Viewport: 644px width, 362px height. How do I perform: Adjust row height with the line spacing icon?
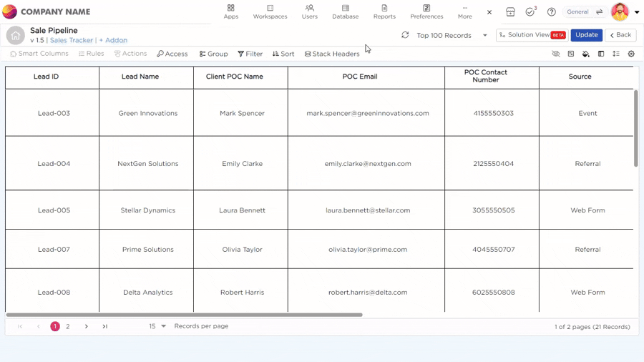tap(616, 54)
